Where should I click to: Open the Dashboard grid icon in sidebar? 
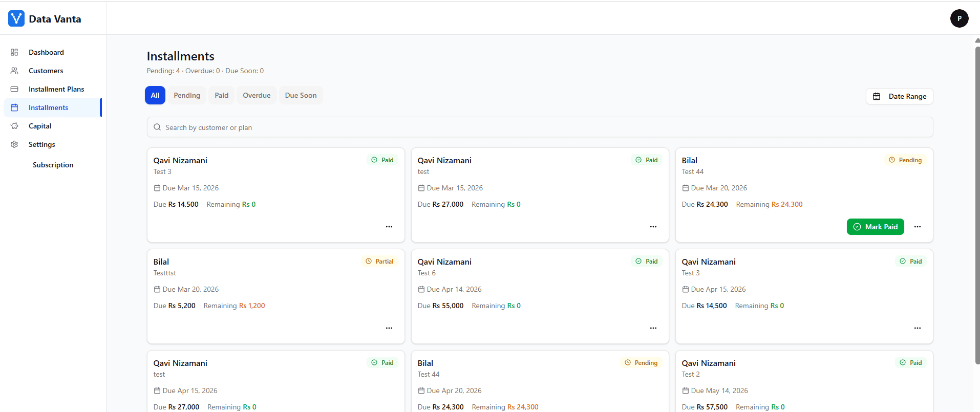14,52
